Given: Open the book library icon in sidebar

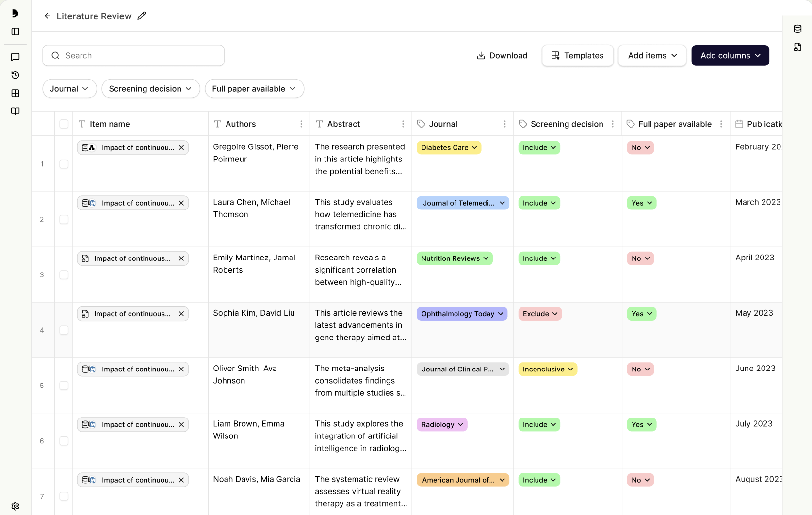Looking at the screenshot, I should (x=16, y=111).
